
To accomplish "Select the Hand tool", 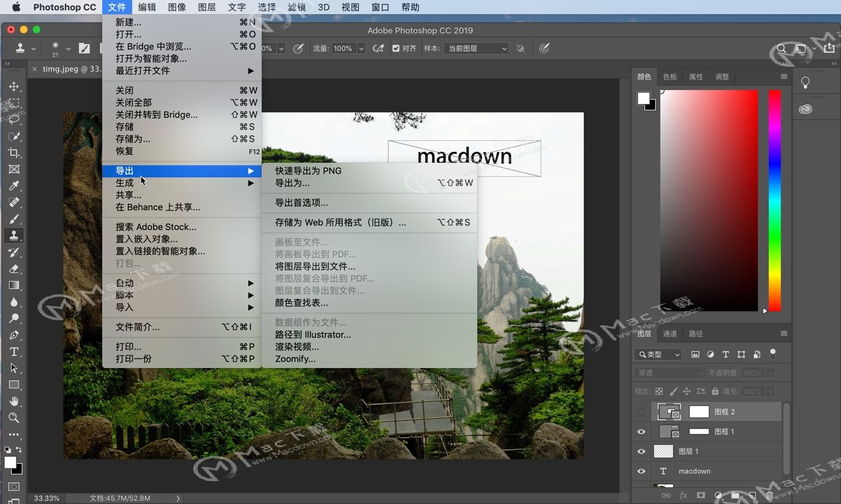I will (x=14, y=401).
